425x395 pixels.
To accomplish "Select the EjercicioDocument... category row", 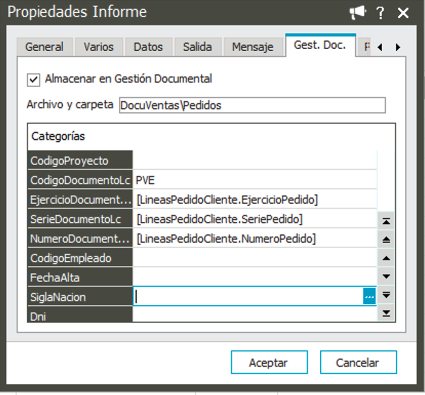I will [x=80, y=199].
